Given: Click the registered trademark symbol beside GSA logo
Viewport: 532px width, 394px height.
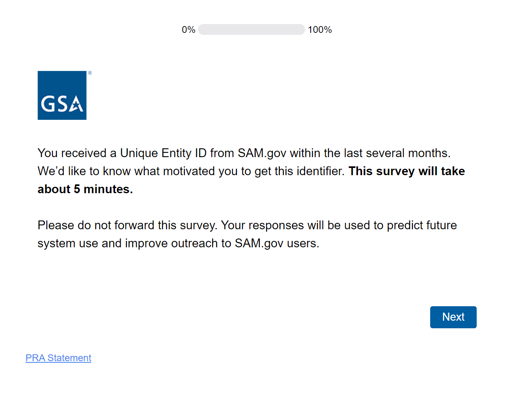Looking at the screenshot, I should [90, 73].
